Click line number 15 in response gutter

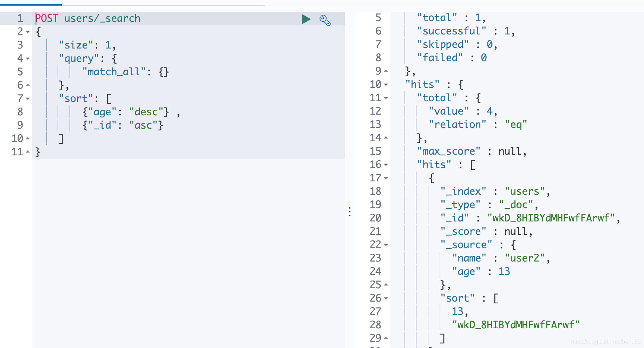pos(375,151)
